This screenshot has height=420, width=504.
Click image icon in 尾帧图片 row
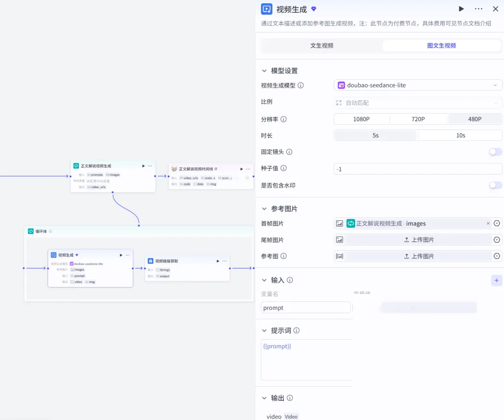tap(339, 240)
